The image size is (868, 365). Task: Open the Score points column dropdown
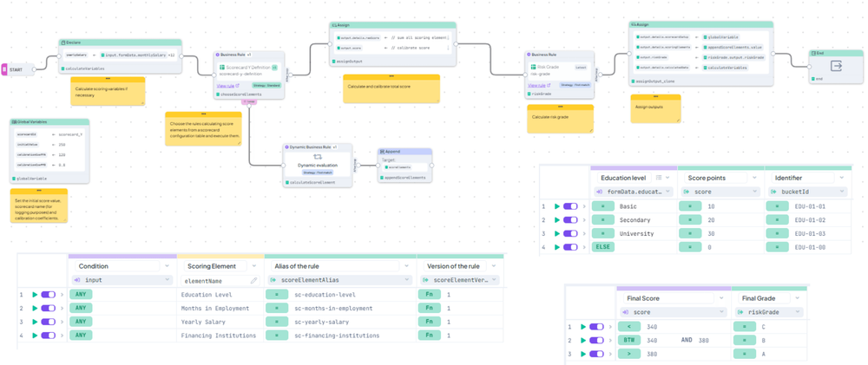[x=753, y=178]
